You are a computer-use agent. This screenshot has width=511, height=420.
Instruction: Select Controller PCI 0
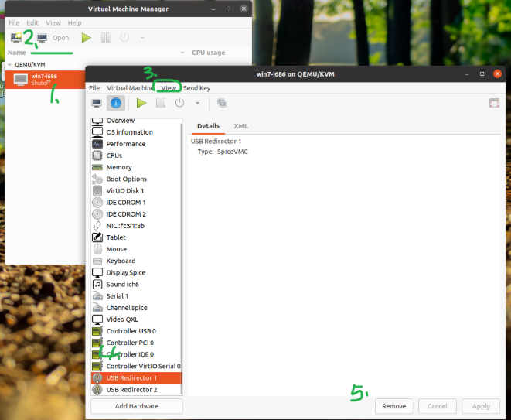136,343
